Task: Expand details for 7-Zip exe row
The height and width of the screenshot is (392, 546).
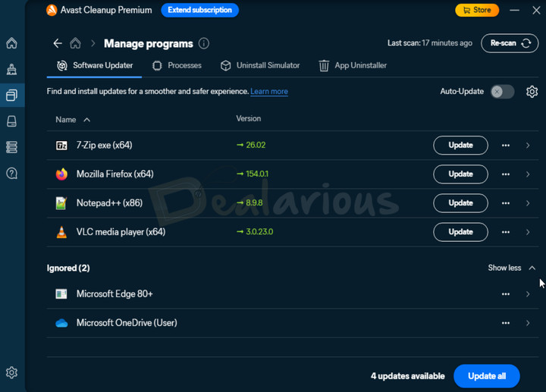Action: click(528, 146)
